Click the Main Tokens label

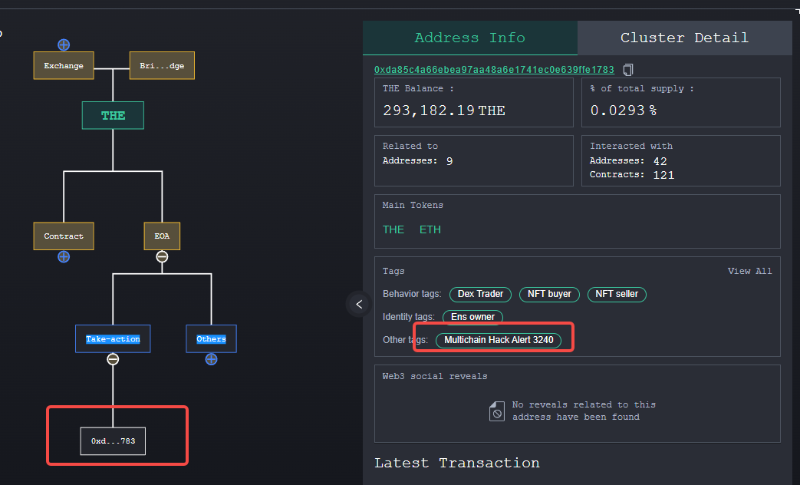pyautogui.click(x=413, y=206)
